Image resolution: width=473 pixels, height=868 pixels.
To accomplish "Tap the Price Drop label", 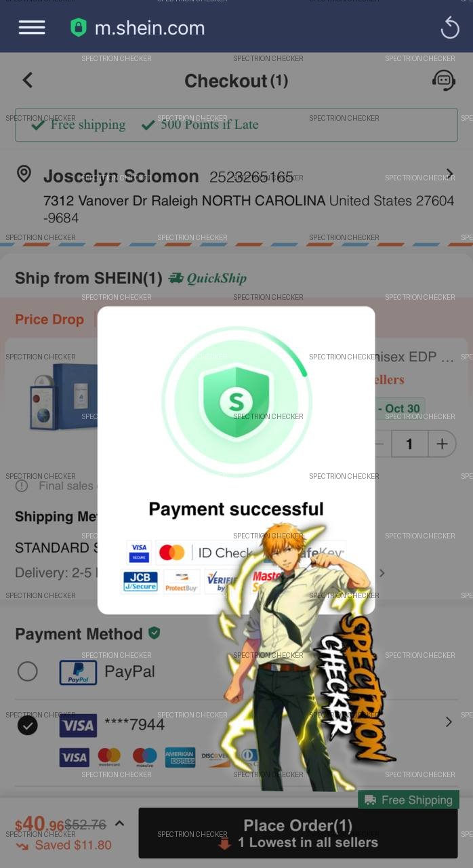I will [49, 319].
